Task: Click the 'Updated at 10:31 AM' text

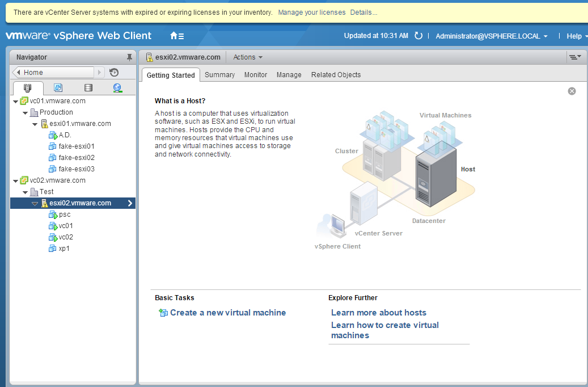Action: (376, 36)
